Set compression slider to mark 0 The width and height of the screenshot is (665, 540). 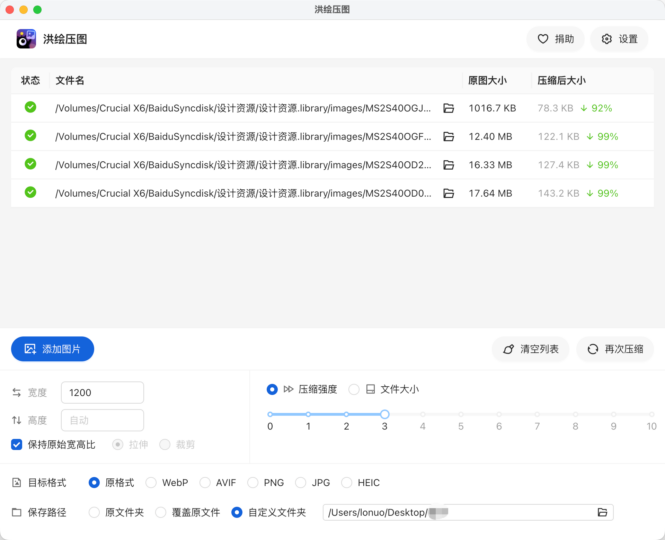coord(270,414)
